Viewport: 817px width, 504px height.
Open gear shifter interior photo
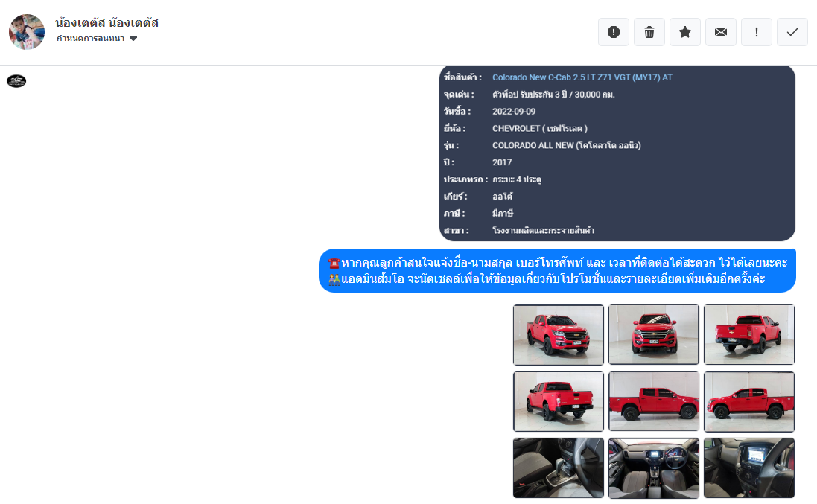click(559, 468)
